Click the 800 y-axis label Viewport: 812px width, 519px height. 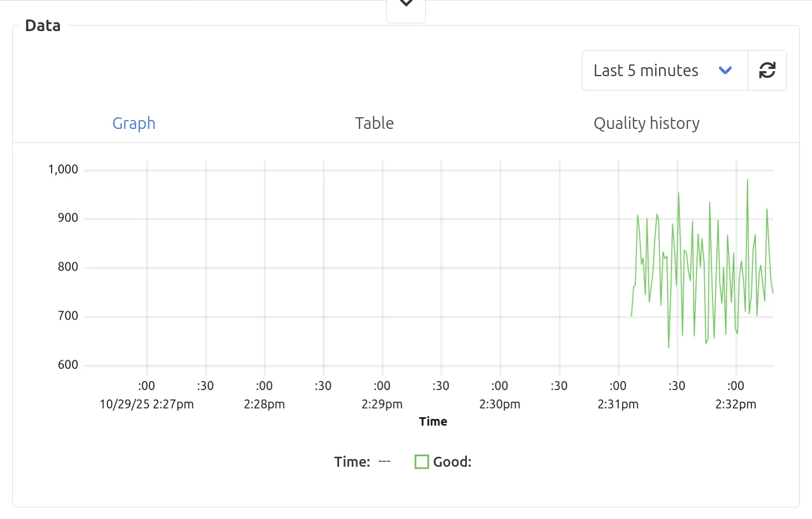pos(68,267)
